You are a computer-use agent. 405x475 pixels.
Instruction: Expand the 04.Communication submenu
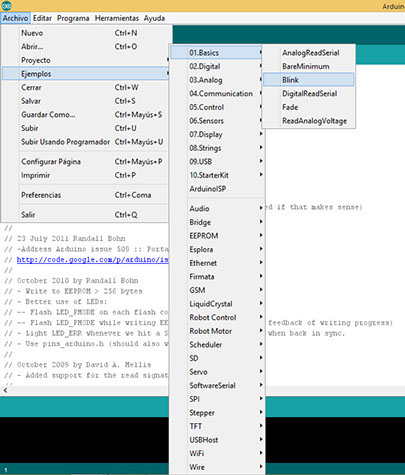pos(217,94)
